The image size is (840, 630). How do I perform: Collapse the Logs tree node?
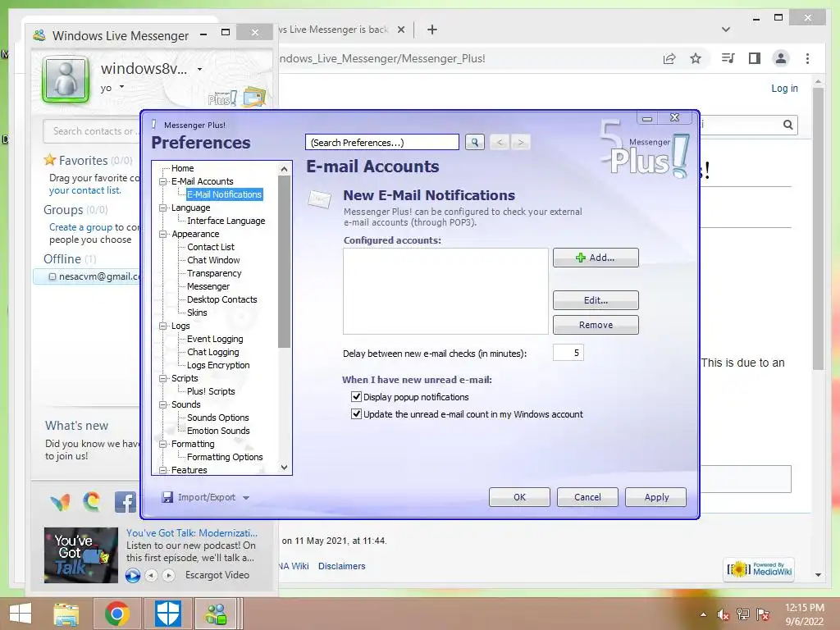coord(163,326)
